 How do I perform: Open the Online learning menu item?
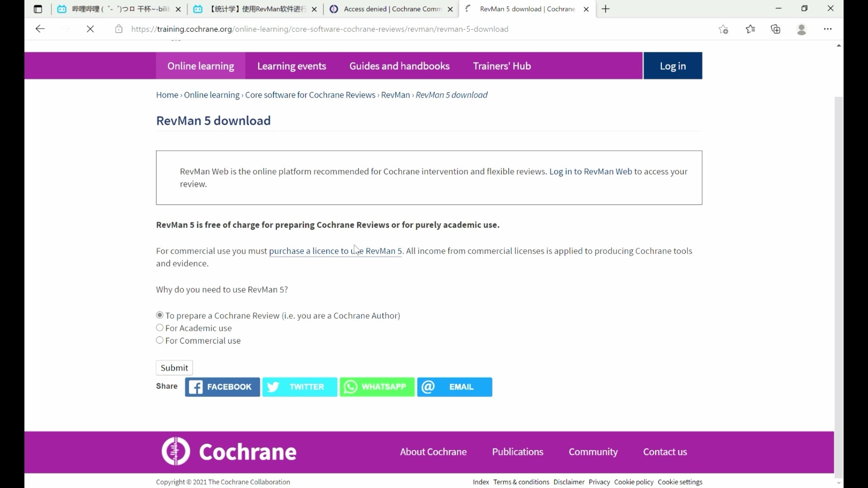200,66
